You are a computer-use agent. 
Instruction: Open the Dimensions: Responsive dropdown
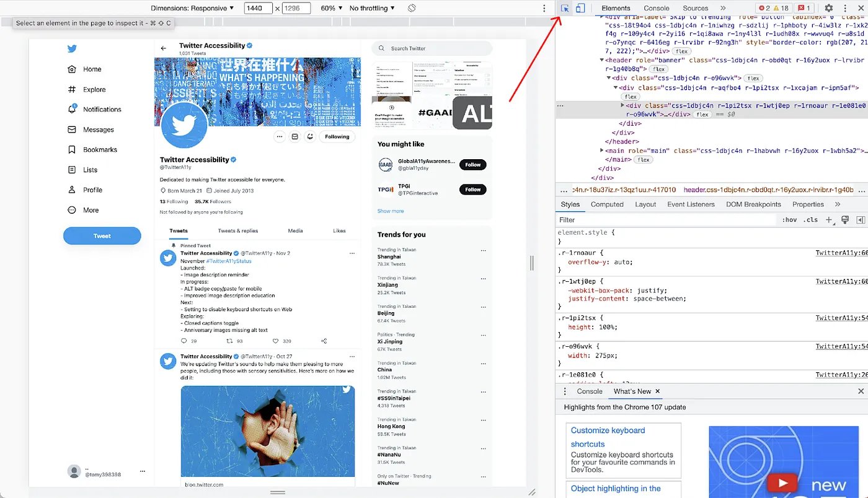pos(192,8)
